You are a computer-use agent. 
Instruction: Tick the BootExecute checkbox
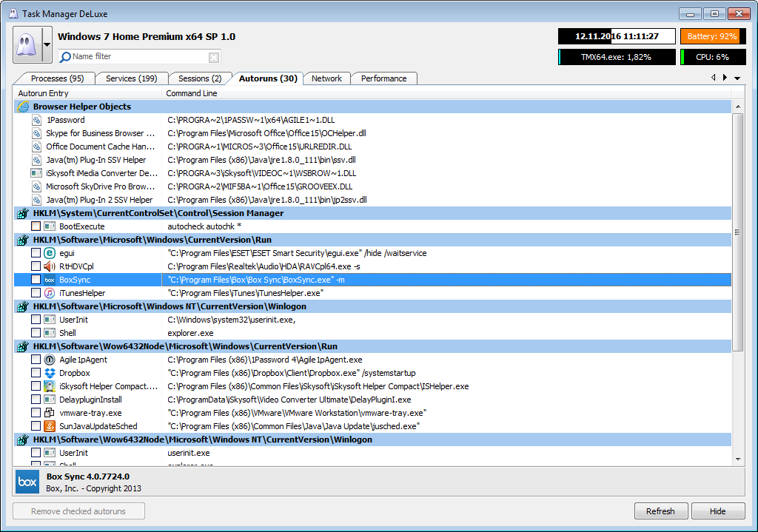[36, 226]
